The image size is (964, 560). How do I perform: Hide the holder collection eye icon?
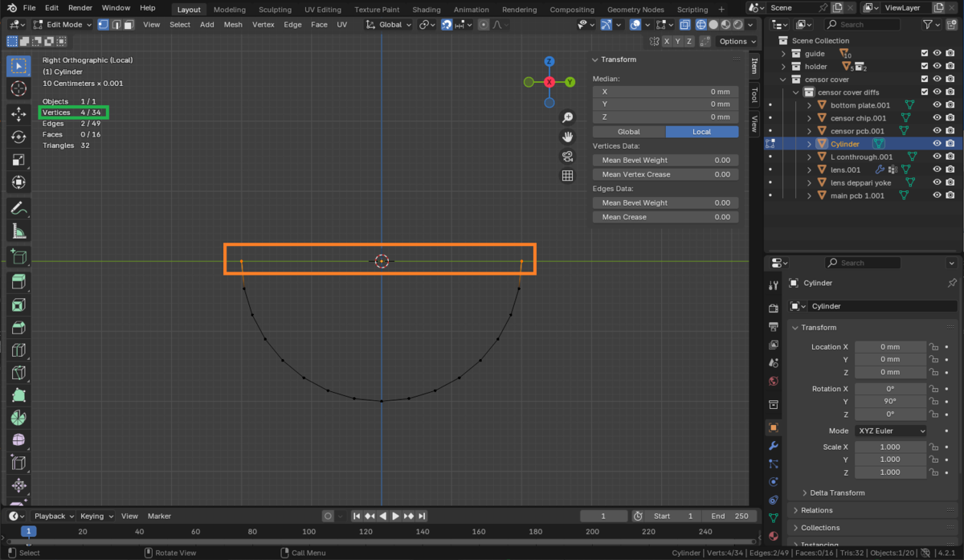(x=937, y=66)
